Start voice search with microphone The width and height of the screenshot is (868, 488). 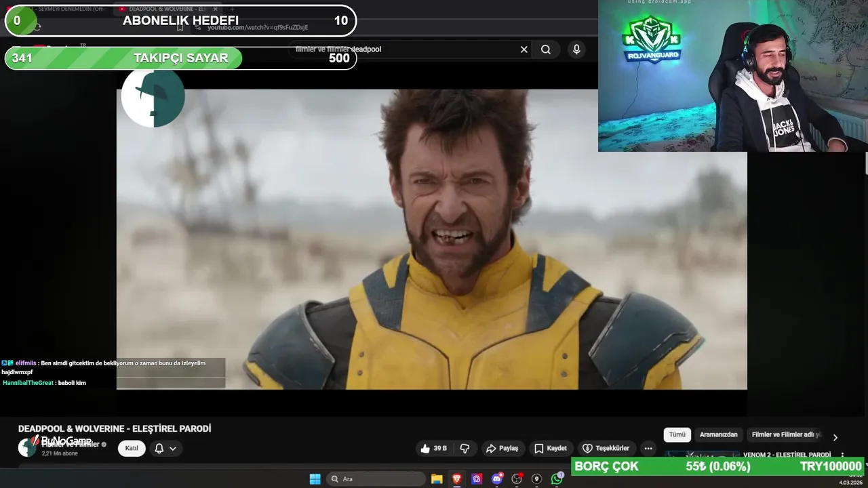pyautogui.click(x=576, y=49)
